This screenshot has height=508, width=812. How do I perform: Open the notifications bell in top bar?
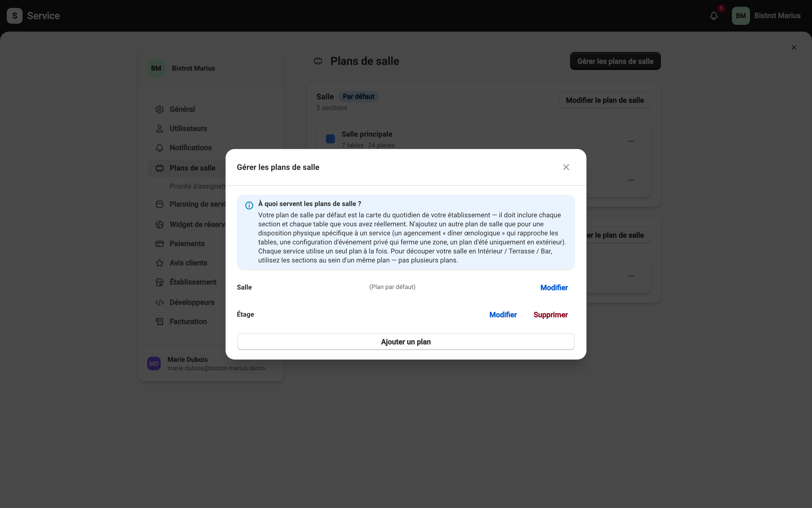[x=714, y=16]
